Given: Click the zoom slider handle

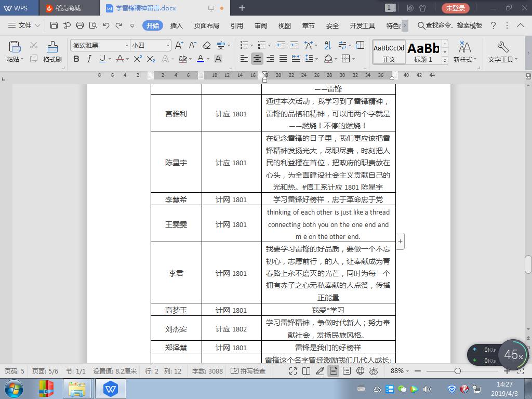Looking at the screenshot, I should click(x=457, y=371).
